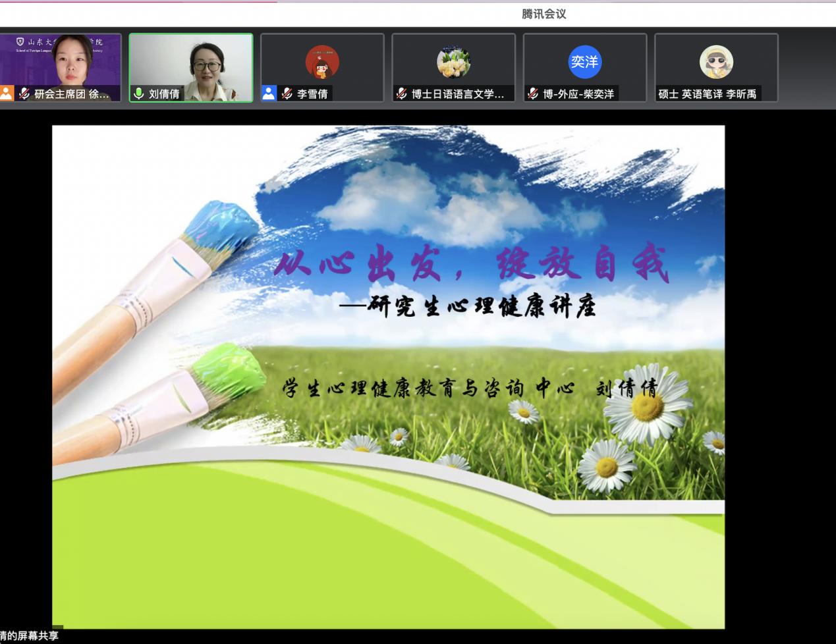Image resolution: width=836 pixels, height=644 pixels.
Task: Click the 李雪倩 name label
Action: [x=312, y=94]
